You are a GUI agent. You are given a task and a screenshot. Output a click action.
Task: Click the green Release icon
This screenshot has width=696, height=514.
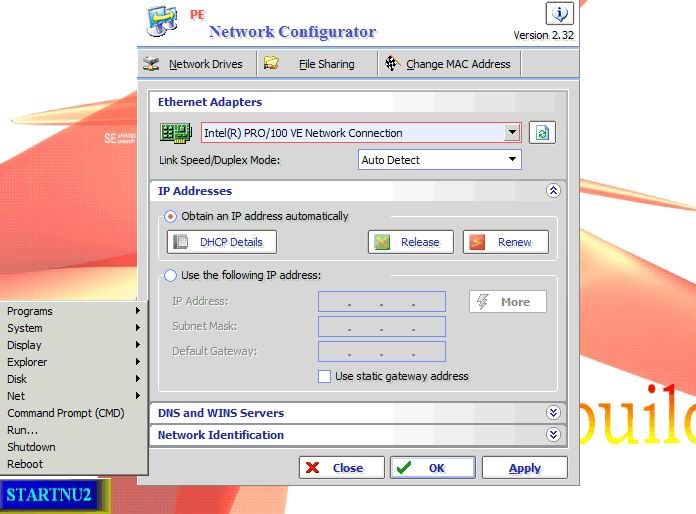coord(382,242)
